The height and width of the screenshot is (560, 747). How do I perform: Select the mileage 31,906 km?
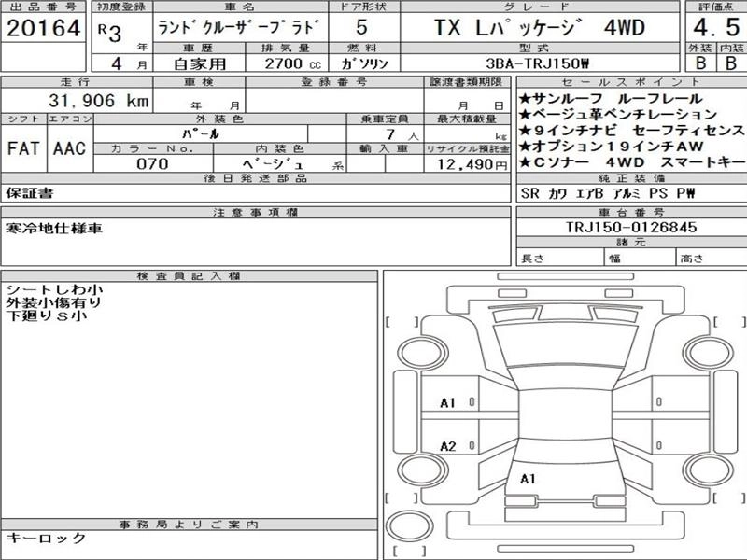(99, 101)
